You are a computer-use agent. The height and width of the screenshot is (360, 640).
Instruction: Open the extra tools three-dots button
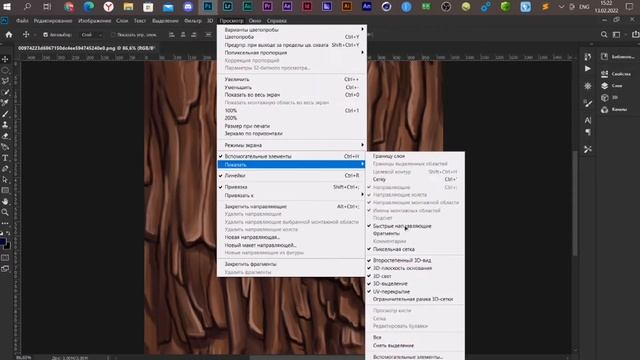coord(5,223)
